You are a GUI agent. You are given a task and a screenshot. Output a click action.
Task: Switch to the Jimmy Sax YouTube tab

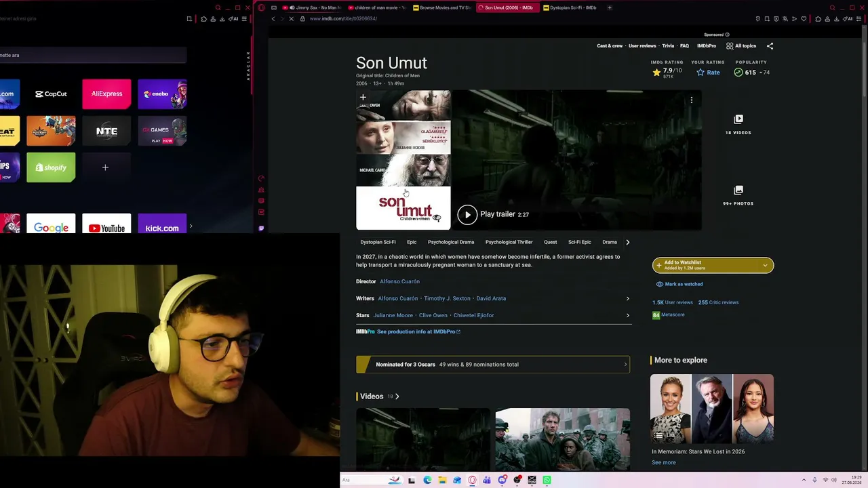pyautogui.click(x=313, y=7)
